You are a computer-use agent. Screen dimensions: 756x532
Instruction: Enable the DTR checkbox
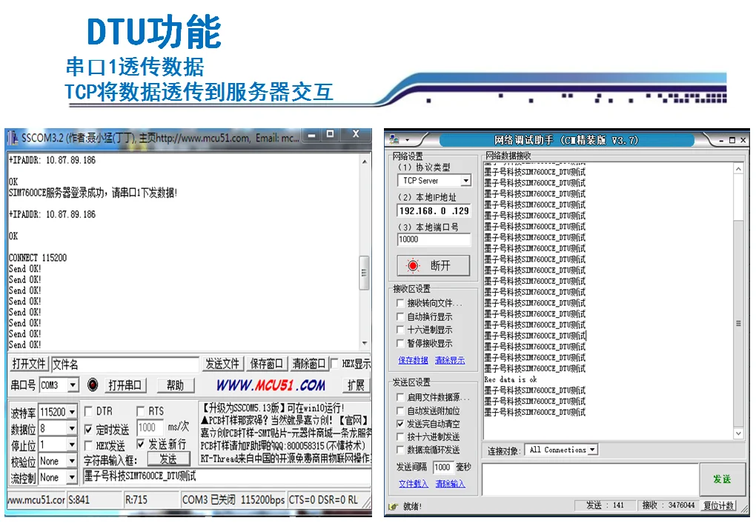coord(88,411)
